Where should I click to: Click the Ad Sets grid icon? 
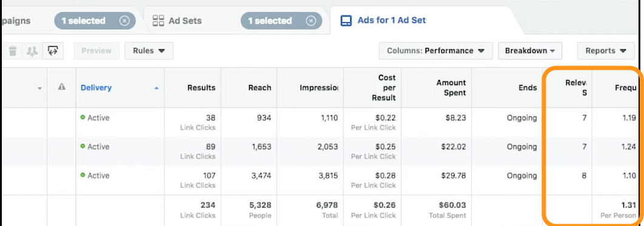click(x=158, y=21)
